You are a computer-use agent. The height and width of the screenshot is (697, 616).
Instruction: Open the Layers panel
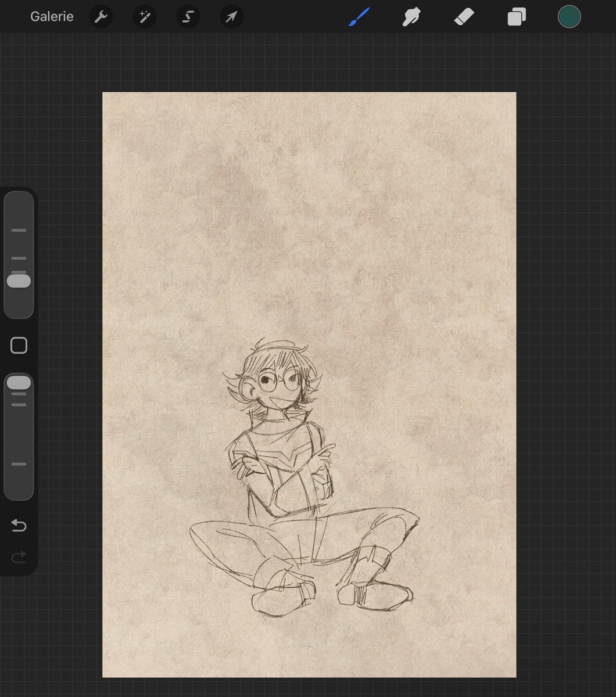tap(516, 17)
